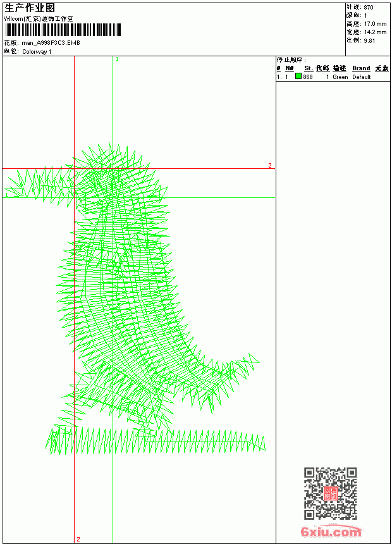Click the file name man_A998F3C3.EMB

tap(51, 42)
